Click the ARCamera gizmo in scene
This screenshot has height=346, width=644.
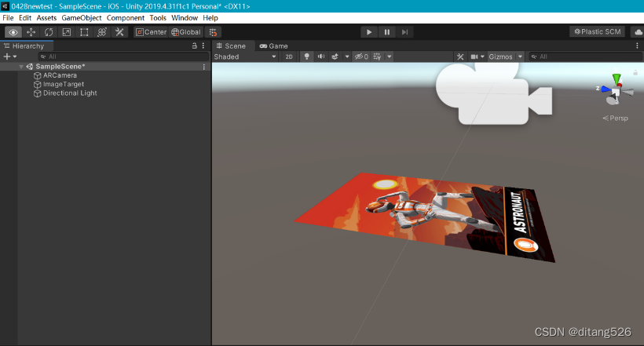point(494,93)
